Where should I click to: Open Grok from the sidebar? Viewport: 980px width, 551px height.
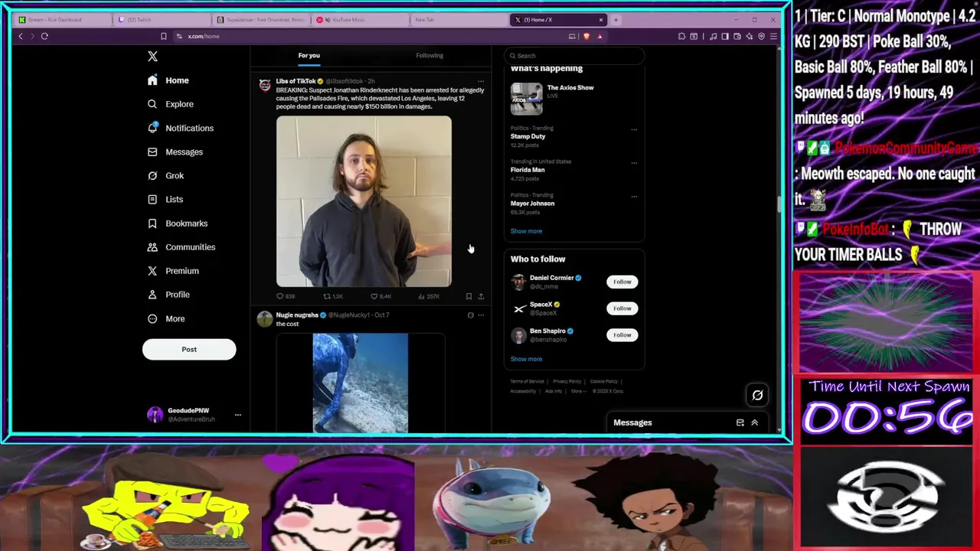(166, 175)
